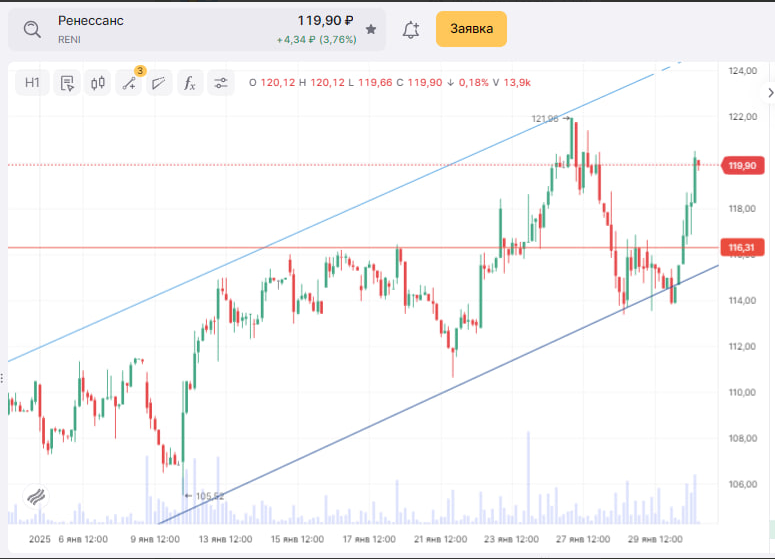Click the Заявка order button
775x559 pixels.
coord(471,29)
